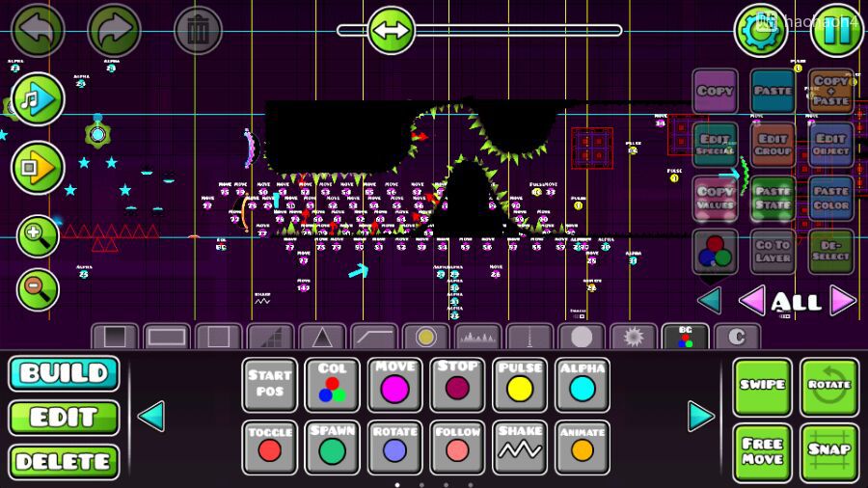Click the Deselect button

[x=831, y=252]
